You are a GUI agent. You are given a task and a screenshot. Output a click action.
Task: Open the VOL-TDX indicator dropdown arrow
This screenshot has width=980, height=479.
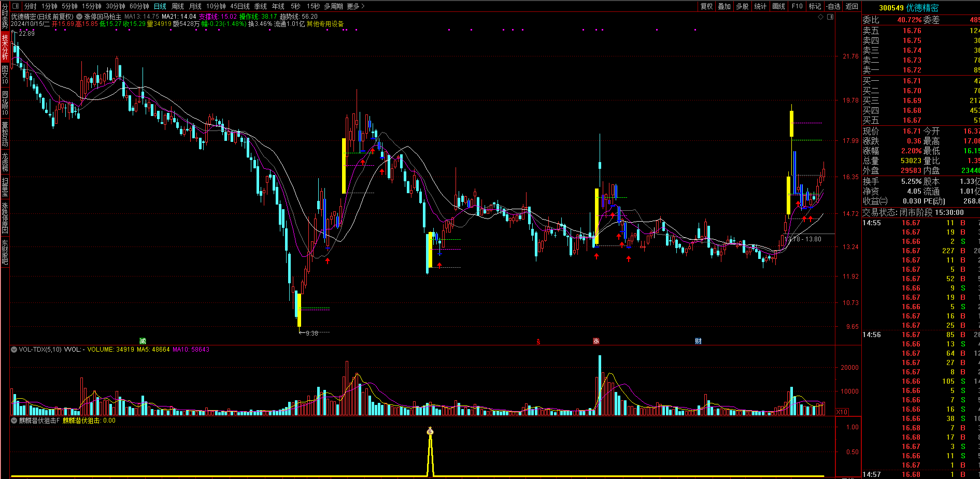tap(14, 350)
